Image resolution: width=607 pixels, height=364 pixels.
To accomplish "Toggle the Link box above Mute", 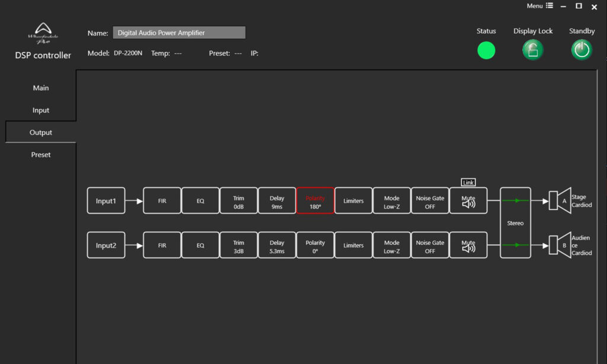I will [468, 183].
